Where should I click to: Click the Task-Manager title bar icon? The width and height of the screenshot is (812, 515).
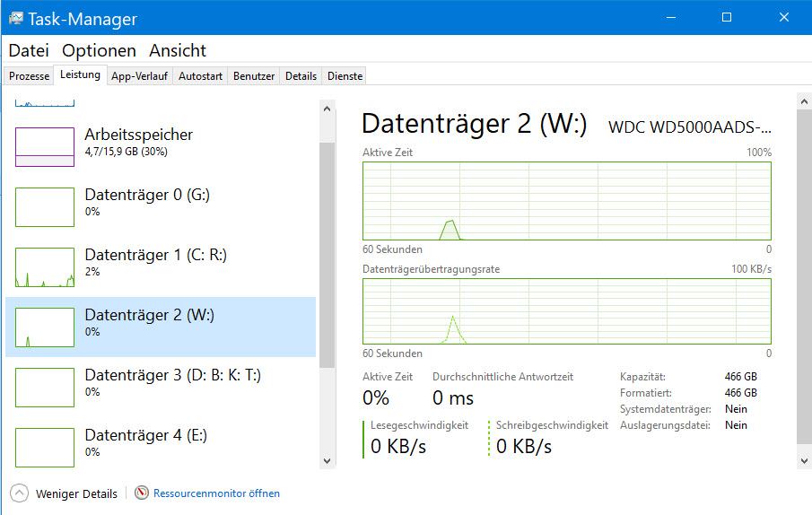click(16, 18)
